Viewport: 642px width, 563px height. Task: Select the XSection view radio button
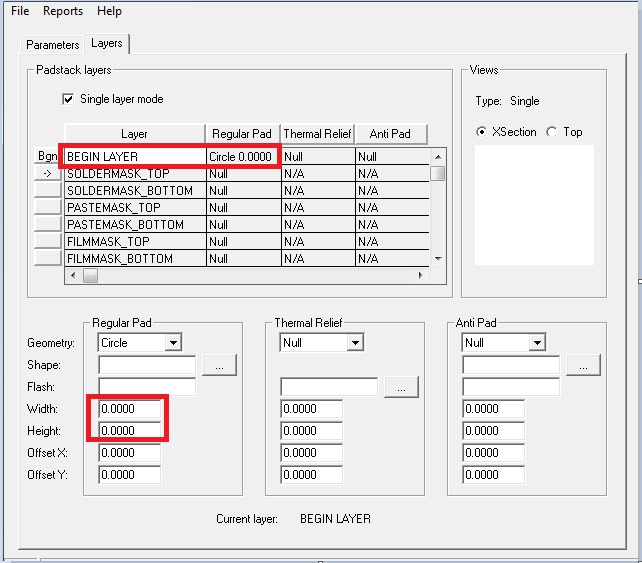coord(481,132)
